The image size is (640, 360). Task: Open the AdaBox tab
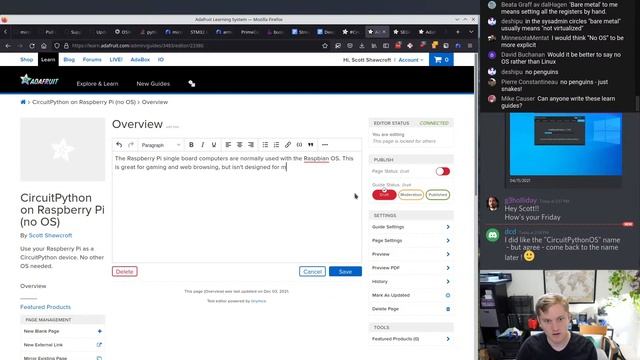[x=140, y=60]
